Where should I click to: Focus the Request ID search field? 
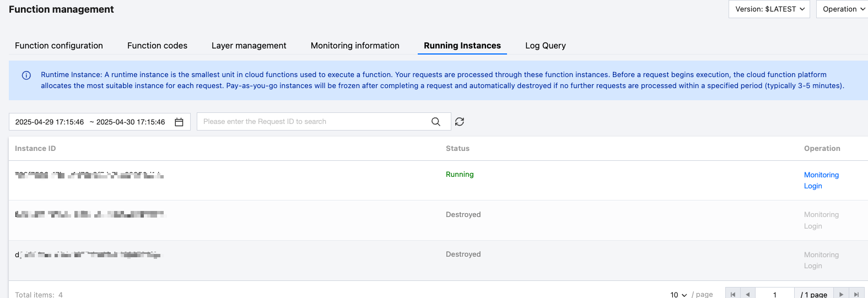pos(314,122)
